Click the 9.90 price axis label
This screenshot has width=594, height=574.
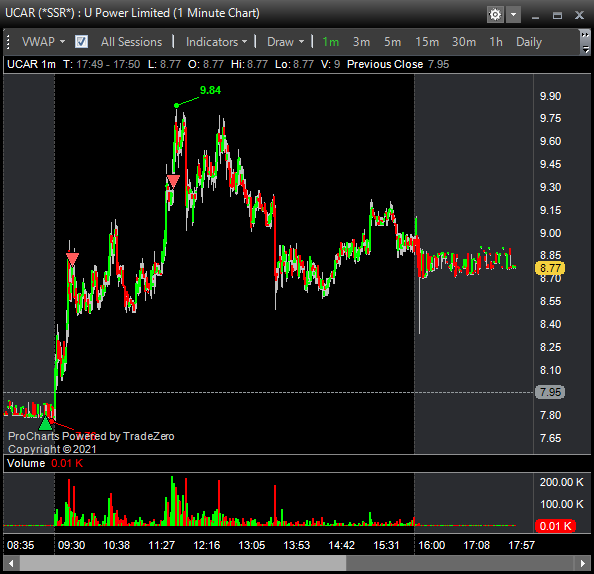click(550, 96)
